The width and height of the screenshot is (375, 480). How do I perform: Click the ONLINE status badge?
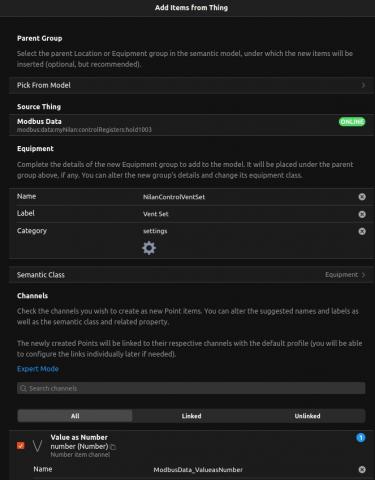[x=352, y=122]
